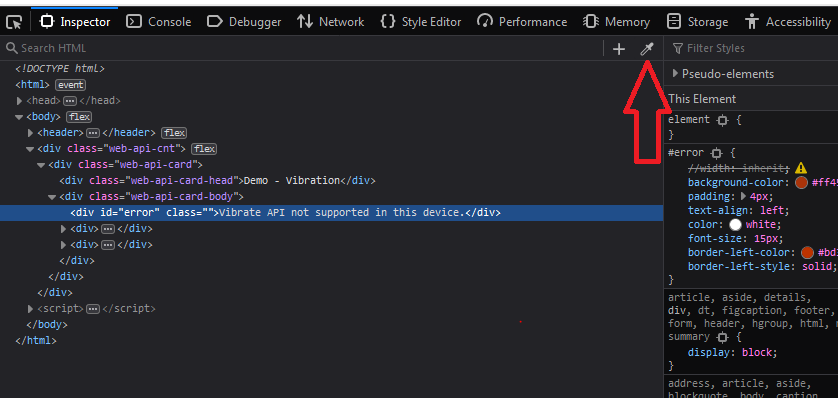Open the Style Editor tab
Viewport: 838px width, 398px height.
[421, 22]
